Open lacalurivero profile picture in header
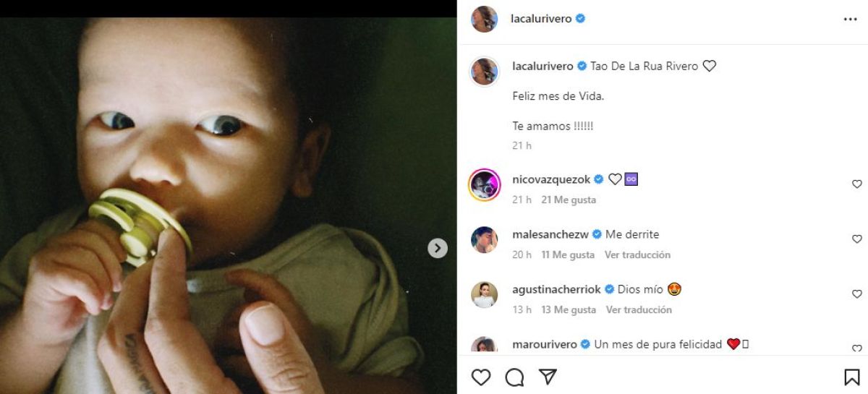Screen dimensions: 868x394 tap(484, 20)
